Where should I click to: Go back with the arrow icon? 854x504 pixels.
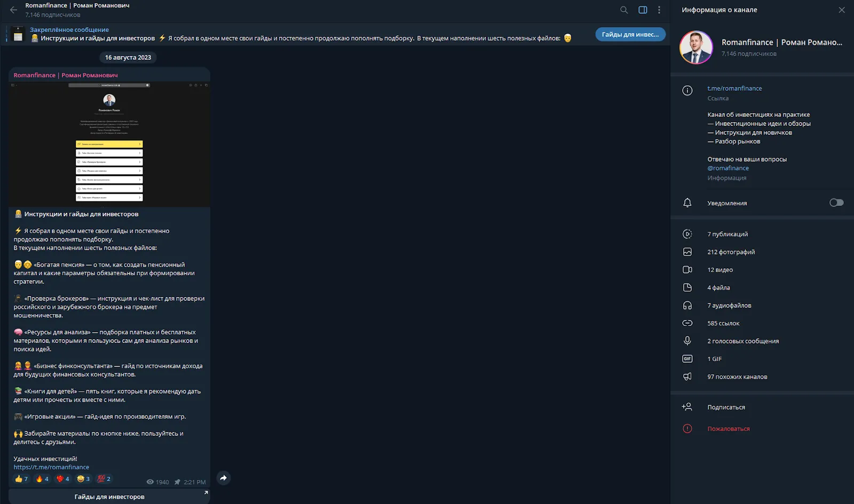(14, 10)
